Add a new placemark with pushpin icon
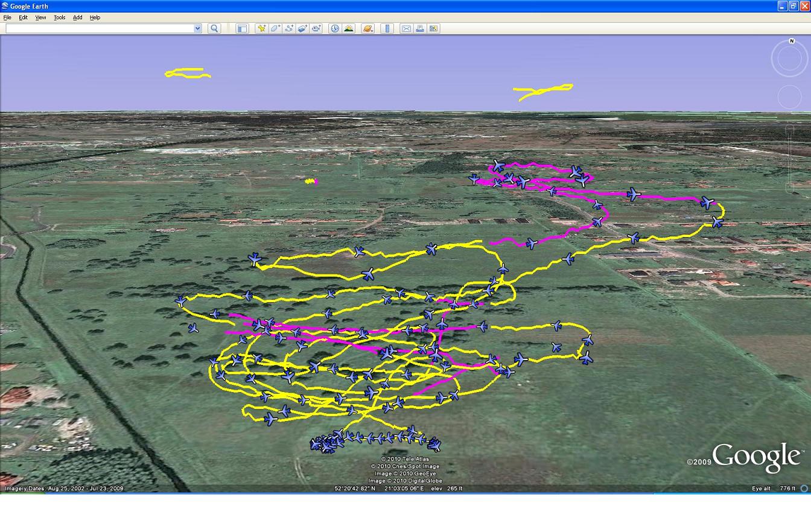This screenshot has height=532, width=811. (261, 28)
